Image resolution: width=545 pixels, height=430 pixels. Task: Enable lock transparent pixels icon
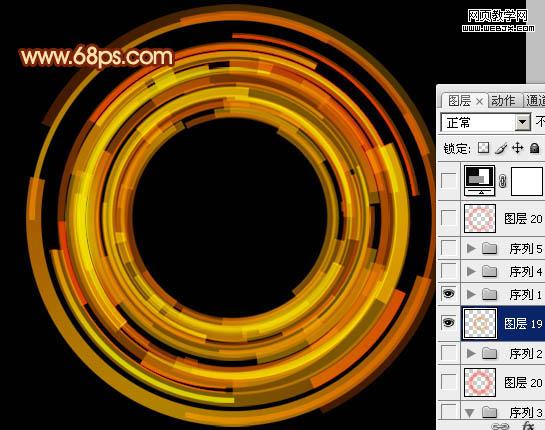483,148
